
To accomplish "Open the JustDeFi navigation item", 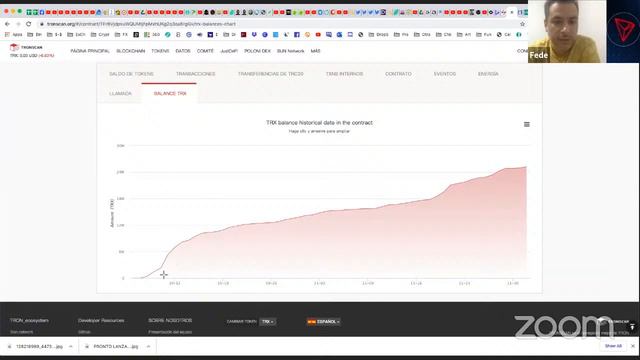I will 229,51.
